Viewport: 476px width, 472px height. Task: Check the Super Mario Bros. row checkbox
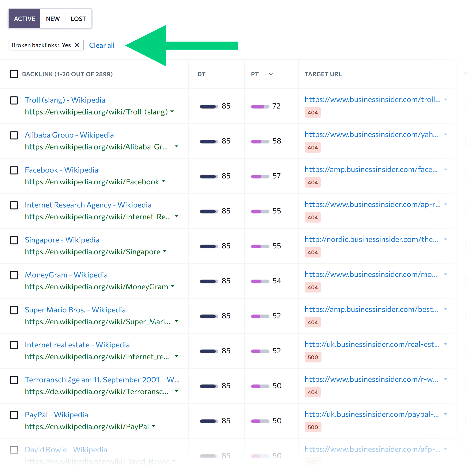coord(14,310)
